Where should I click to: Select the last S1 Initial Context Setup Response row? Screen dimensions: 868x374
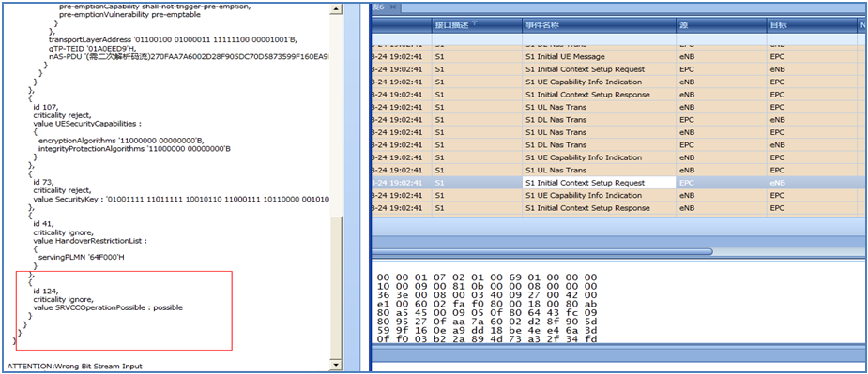click(x=619, y=208)
